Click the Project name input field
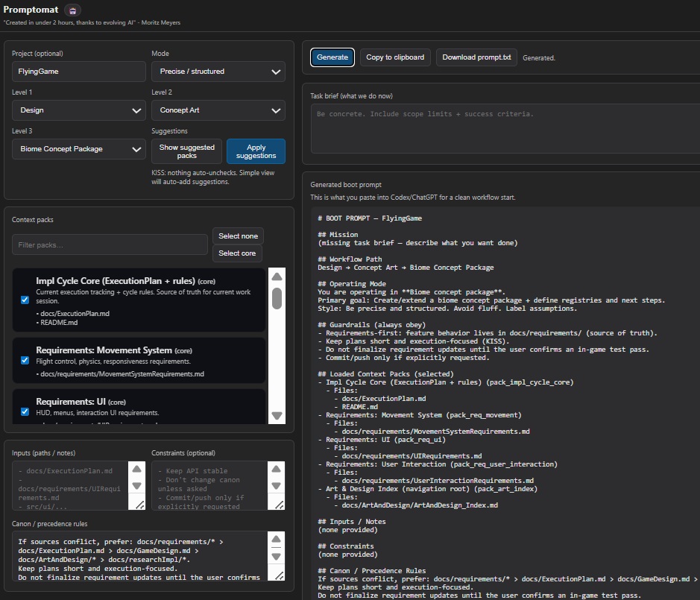The image size is (700, 600). click(x=78, y=72)
